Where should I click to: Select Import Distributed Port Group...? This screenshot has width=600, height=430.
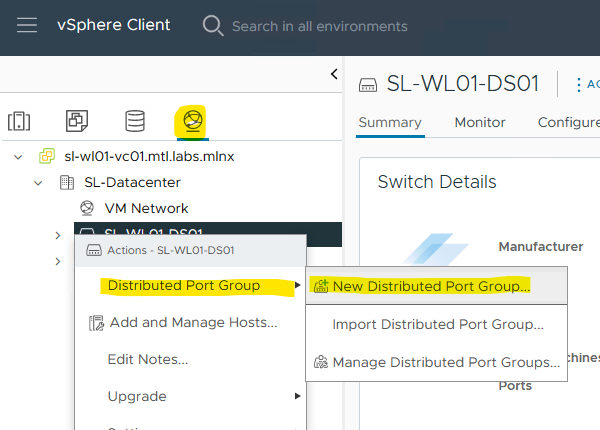[x=436, y=324]
